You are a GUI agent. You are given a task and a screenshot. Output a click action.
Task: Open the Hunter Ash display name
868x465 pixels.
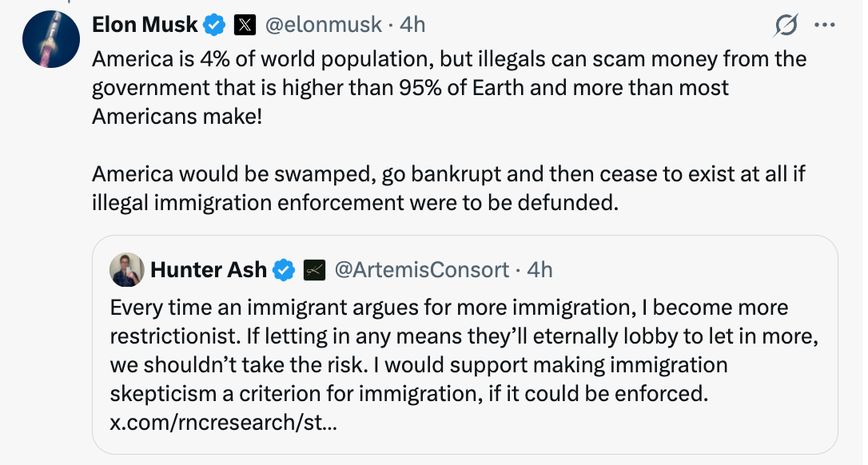click(208, 270)
